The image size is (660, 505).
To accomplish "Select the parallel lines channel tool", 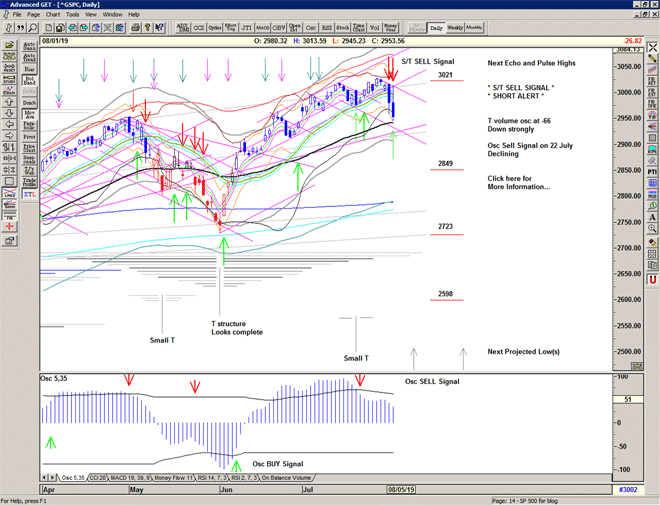I will click(x=652, y=70).
